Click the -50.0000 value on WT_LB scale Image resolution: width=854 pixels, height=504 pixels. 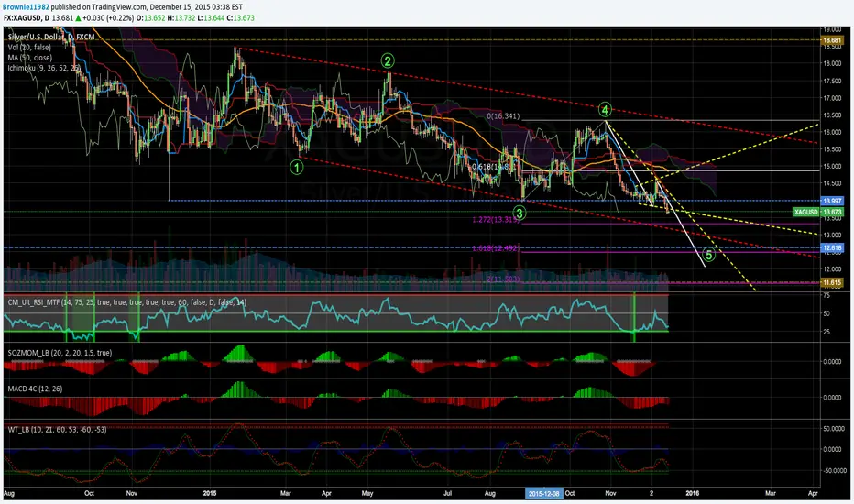(x=834, y=470)
